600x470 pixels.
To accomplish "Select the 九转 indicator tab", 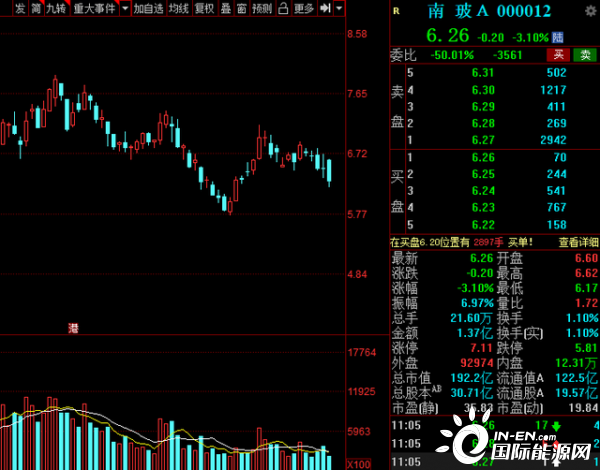I will 57,8.
